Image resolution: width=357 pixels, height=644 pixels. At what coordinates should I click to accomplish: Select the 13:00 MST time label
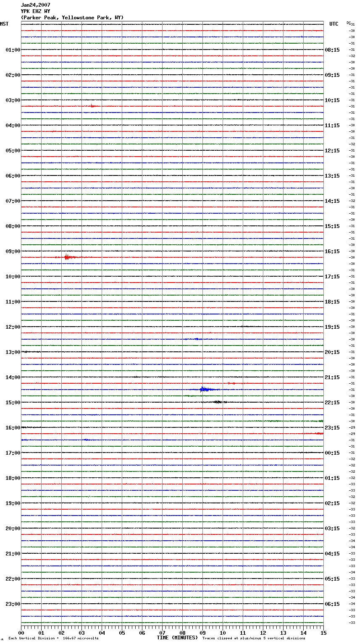[x=13, y=352]
